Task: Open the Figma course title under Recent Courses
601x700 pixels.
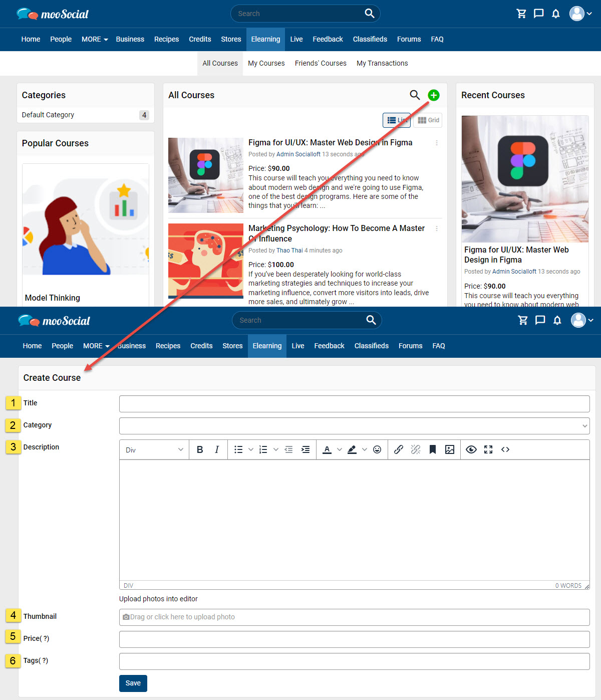Action: pyautogui.click(x=516, y=255)
